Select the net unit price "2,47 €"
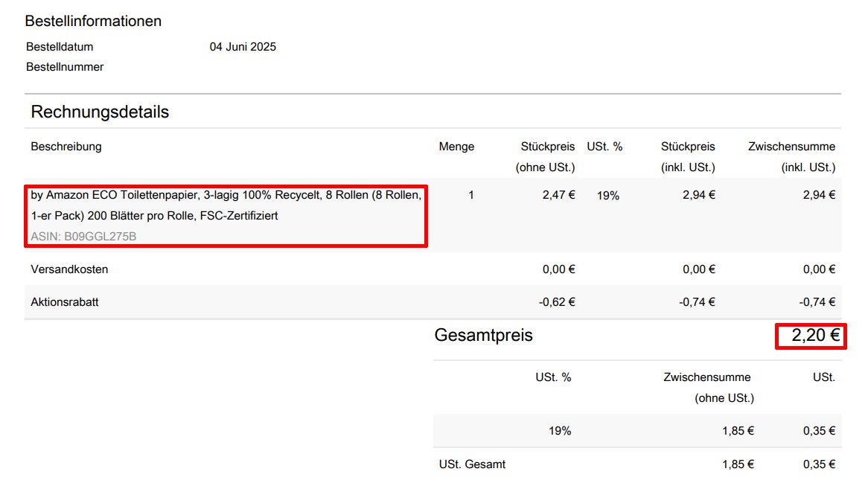Image resolution: width=868 pixels, height=486 pixels. [x=558, y=195]
